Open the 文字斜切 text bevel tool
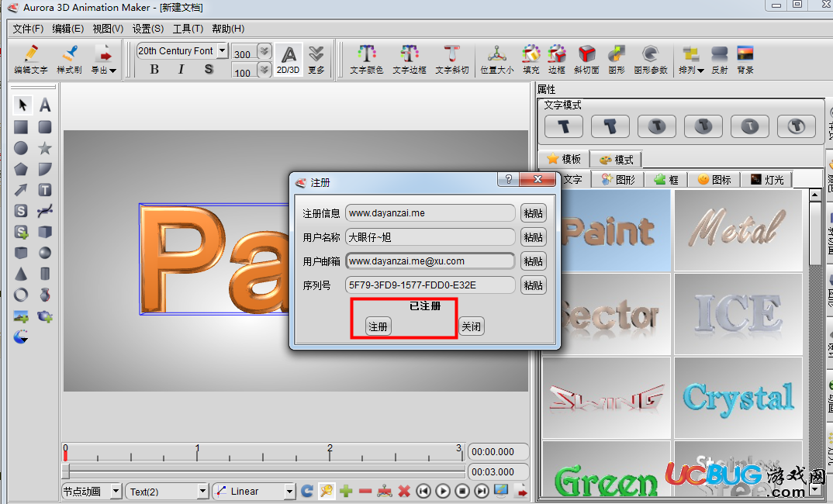Image resolution: width=833 pixels, height=504 pixels. click(452, 60)
